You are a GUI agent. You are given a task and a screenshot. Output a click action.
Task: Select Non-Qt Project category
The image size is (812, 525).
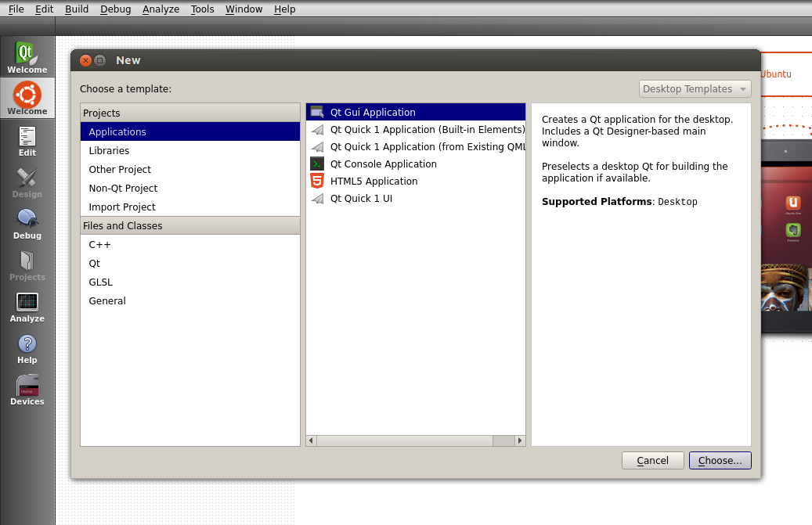point(123,189)
